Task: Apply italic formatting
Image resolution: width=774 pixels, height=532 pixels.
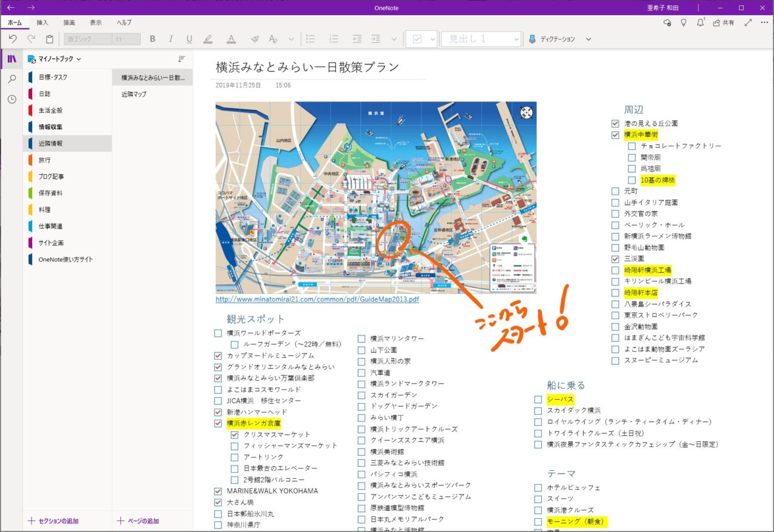Action: click(171, 39)
